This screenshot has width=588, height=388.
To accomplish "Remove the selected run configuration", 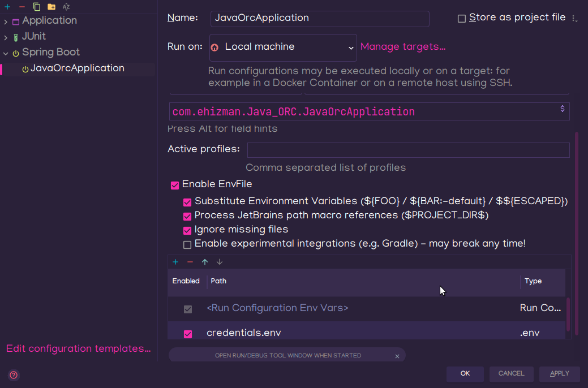I will 22,7.
